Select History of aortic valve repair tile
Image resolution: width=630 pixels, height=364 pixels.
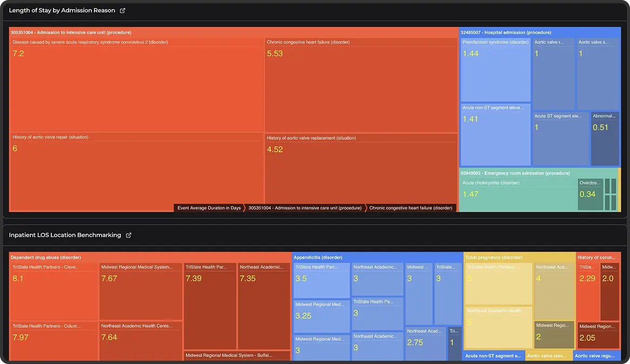[136, 173]
